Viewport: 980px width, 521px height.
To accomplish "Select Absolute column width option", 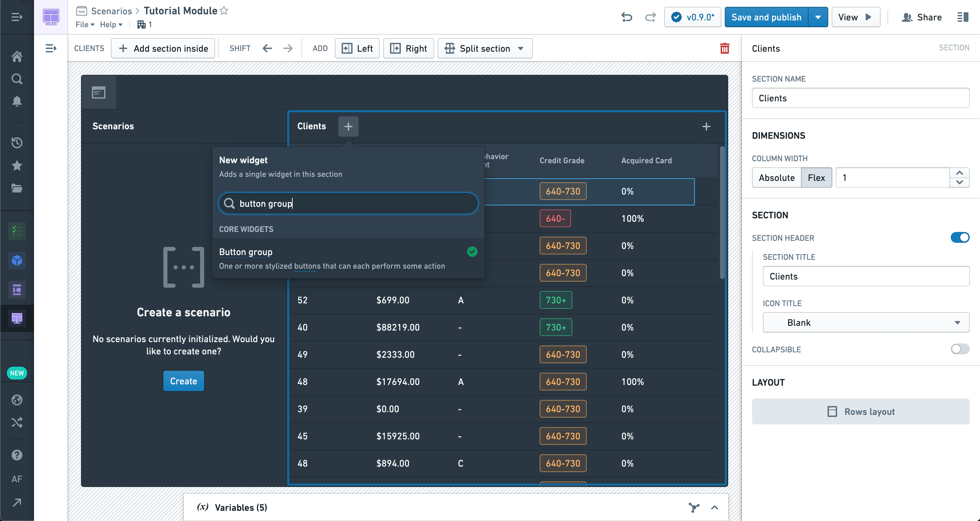I will click(777, 178).
